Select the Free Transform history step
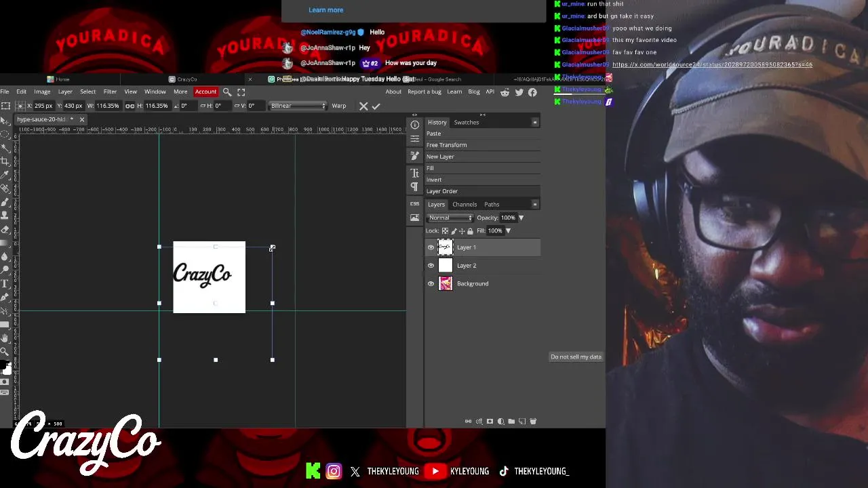Viewport: 868px width, 488px height. tap(483, 145)
